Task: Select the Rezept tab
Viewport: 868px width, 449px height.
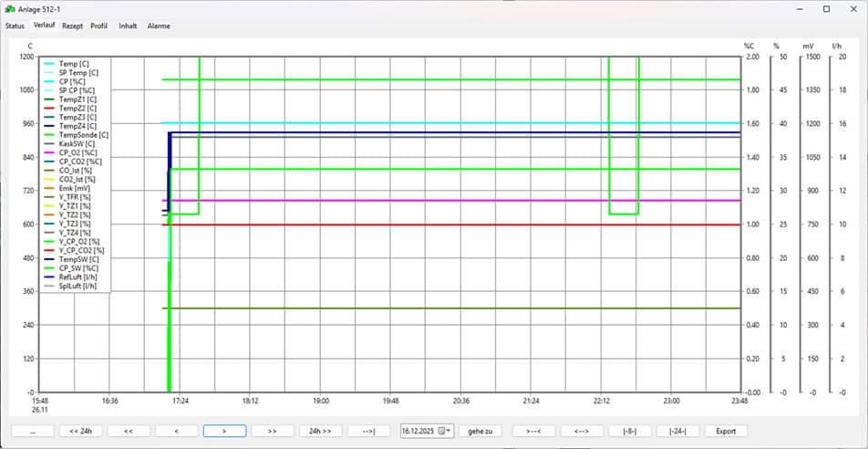Action: point(72,26)
